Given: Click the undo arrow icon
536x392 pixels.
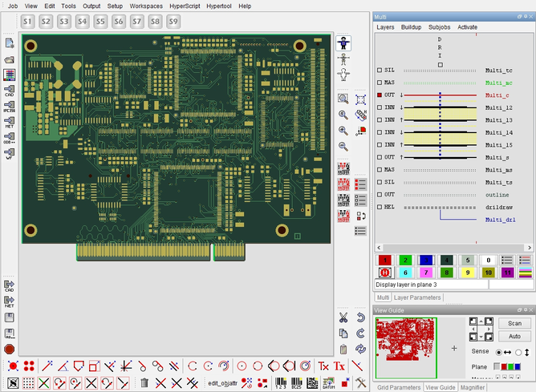Looking at the screenshot, I should click(x=361, y=318).
